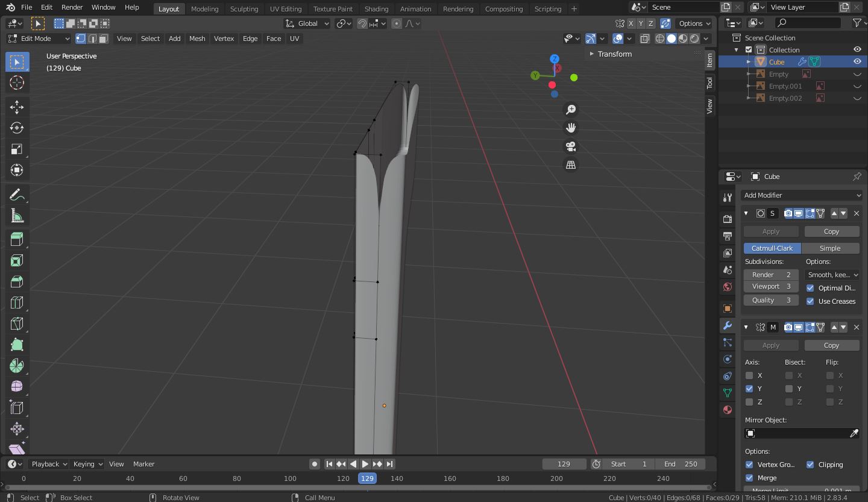Select the Move tool
868x502 pixels.
coord(17,107)
